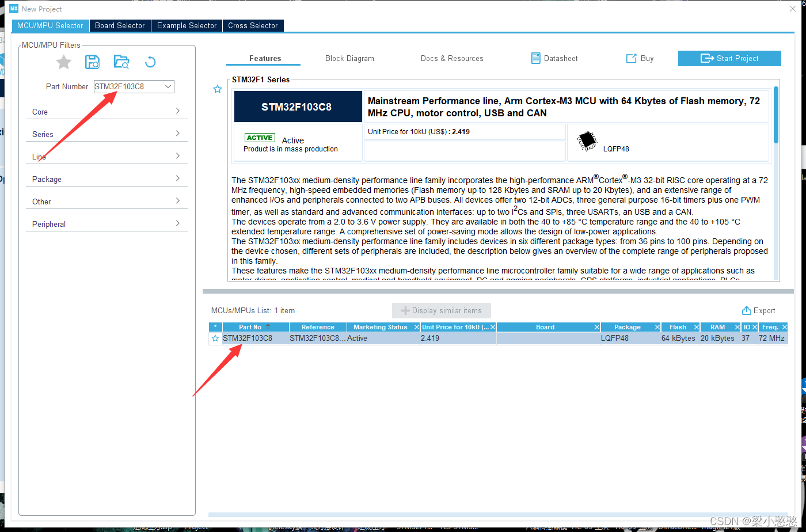806x532 pixels.
Task: Sort list by Reference column header
Action: (x=318, y=327)
